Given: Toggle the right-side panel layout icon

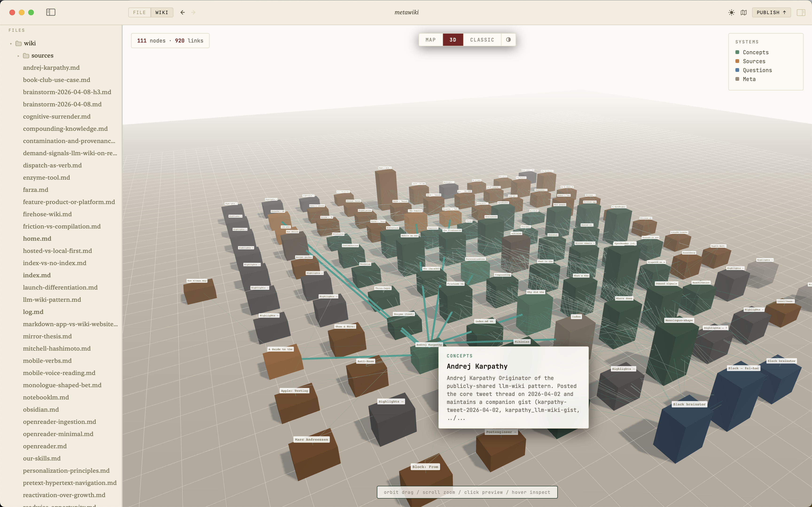Looking at the screenshot, I should point(801,12).
